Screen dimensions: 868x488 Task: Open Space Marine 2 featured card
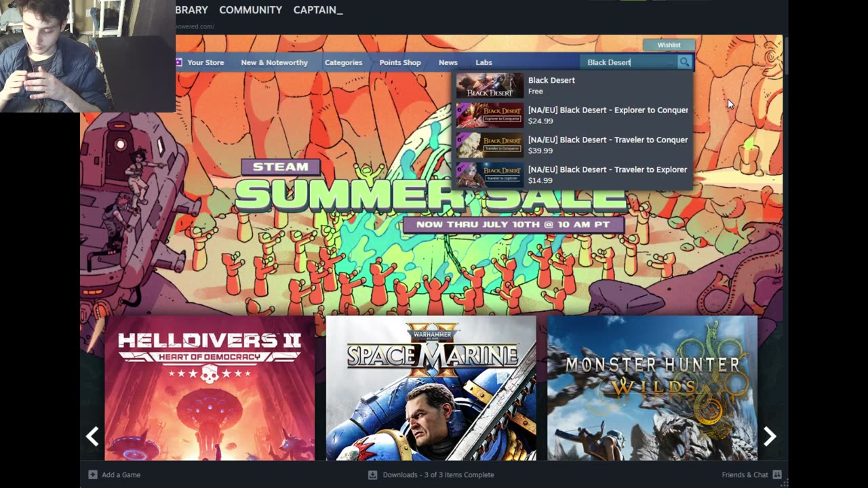(431, 388)
